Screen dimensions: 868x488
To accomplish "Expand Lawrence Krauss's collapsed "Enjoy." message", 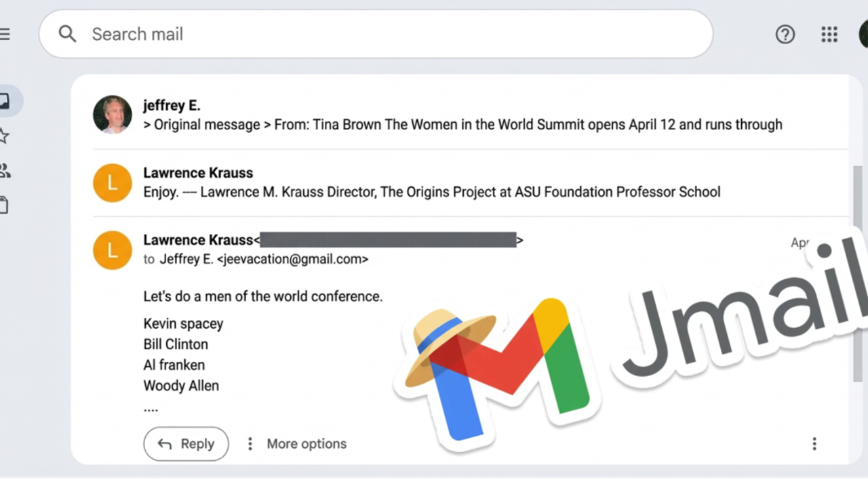I will 431,192.
